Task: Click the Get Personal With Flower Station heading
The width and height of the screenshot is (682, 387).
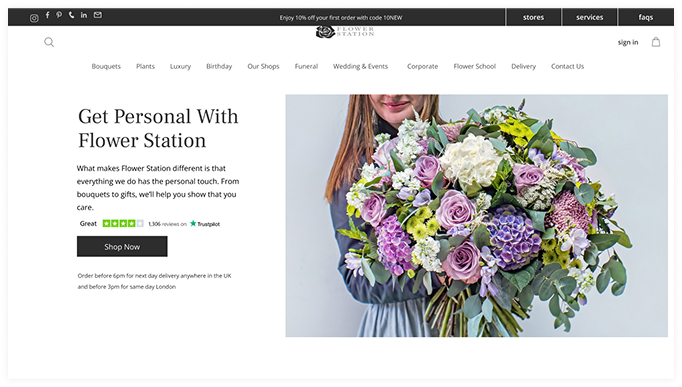Action: [x=158, y=128]
